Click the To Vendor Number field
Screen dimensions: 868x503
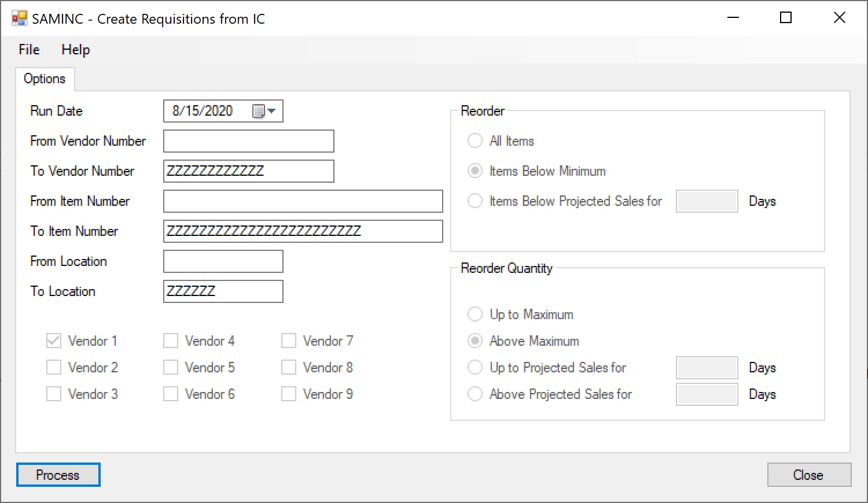(x=249, y=171)
